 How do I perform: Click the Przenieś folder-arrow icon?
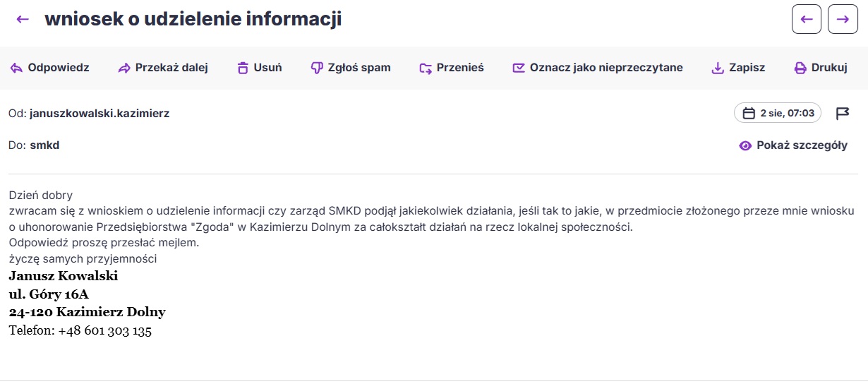[425, 68]
